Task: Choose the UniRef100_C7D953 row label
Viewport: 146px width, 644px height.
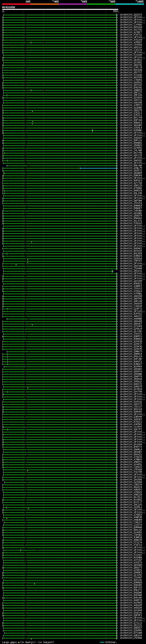Action: (131, 80)
